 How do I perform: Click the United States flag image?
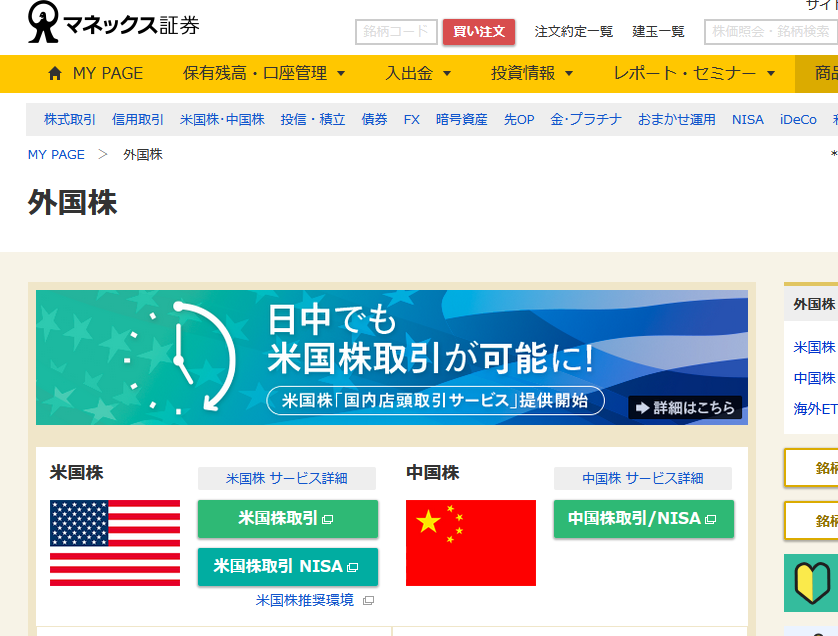pos(115,543)
